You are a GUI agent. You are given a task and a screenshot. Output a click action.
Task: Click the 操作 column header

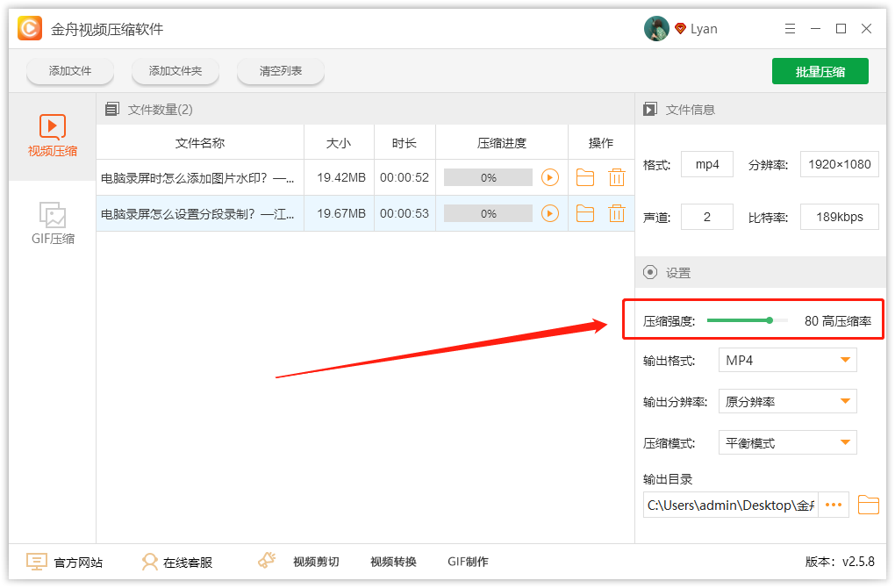(x=601, y=143)
